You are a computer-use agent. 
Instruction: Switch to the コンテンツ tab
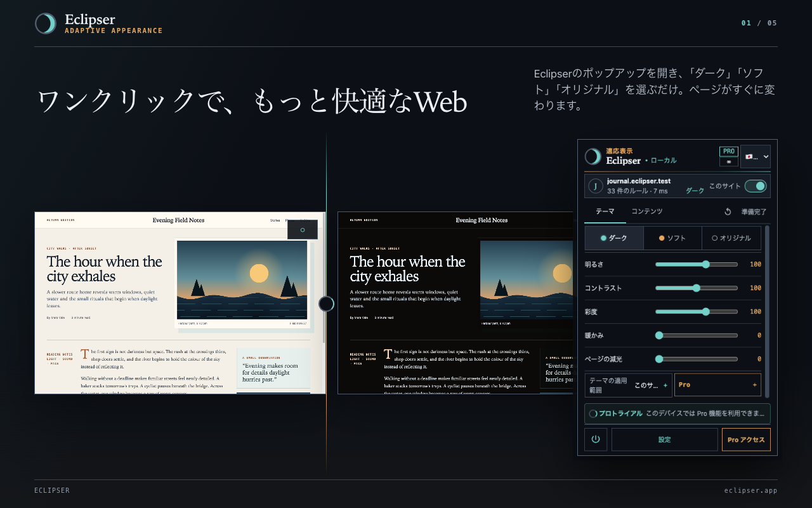point(647,211)
